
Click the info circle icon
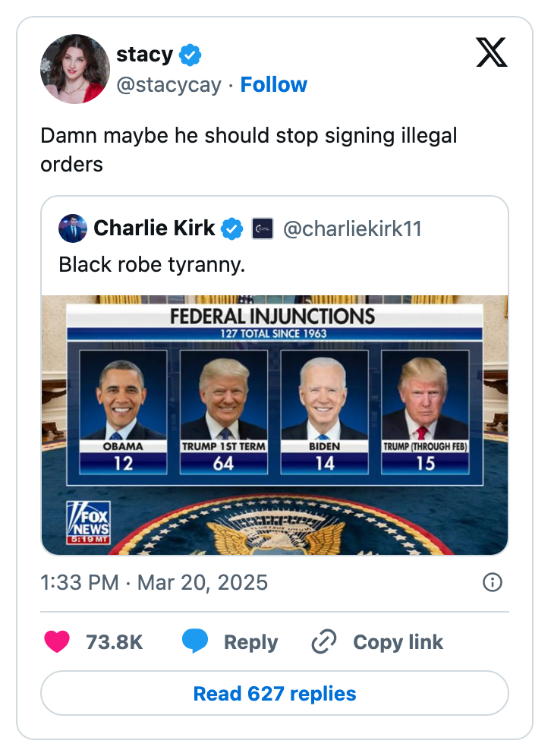click(x=493, y=582)
